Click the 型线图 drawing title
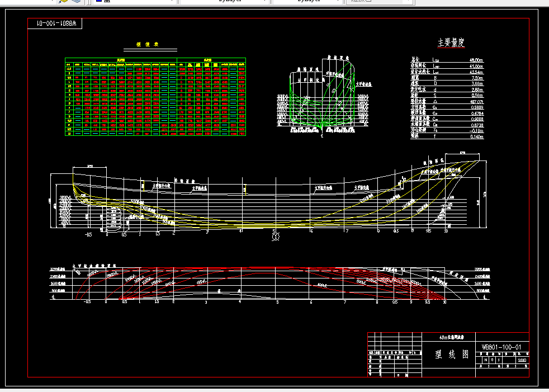 pos(452,355)
